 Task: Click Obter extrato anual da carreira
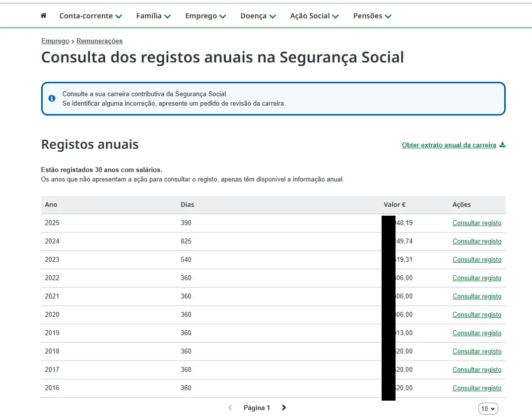coord(449,145)
